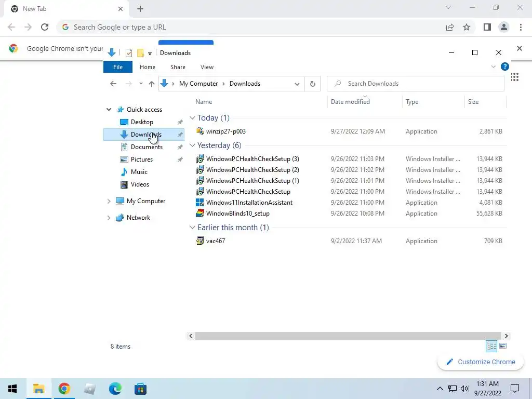Screen dimensions: 532x399
Task: Select WindowsPCHealthCheckSetup (3) file
Action: click(252, 159)
